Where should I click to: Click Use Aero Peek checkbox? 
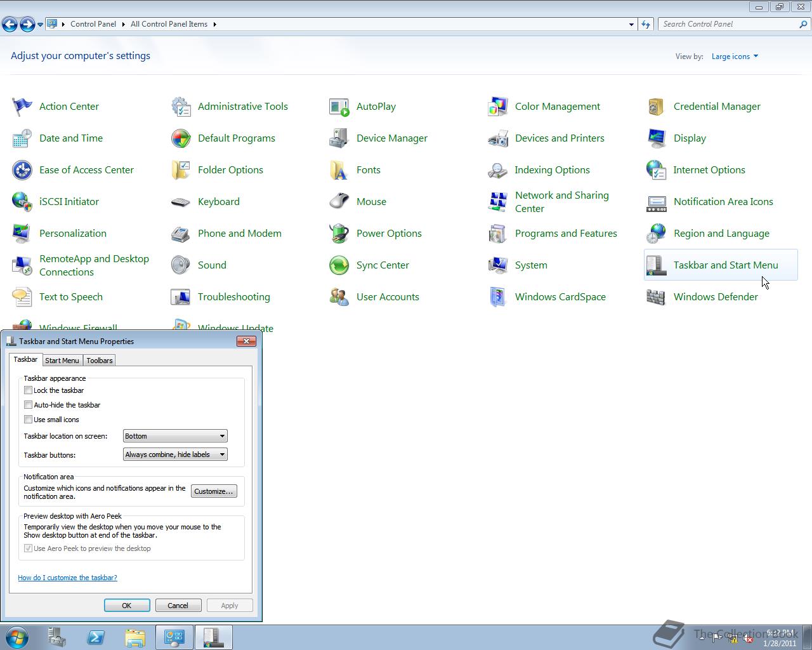click(28, 548)
